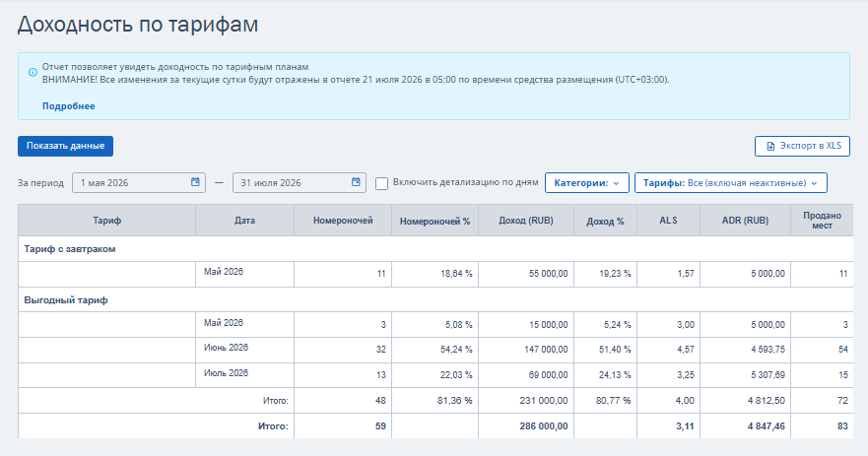
Task: Click the 24,13 % income share cell
Action: (x=605, y=375)
